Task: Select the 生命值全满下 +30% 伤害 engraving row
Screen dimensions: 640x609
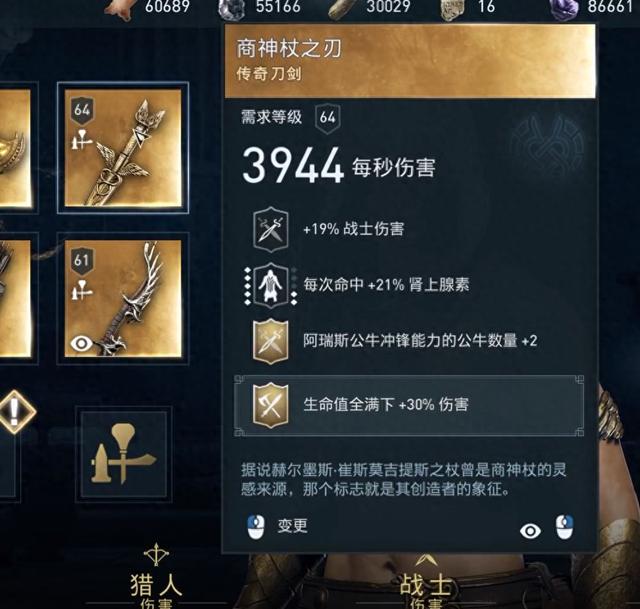Action: [409, 405]
